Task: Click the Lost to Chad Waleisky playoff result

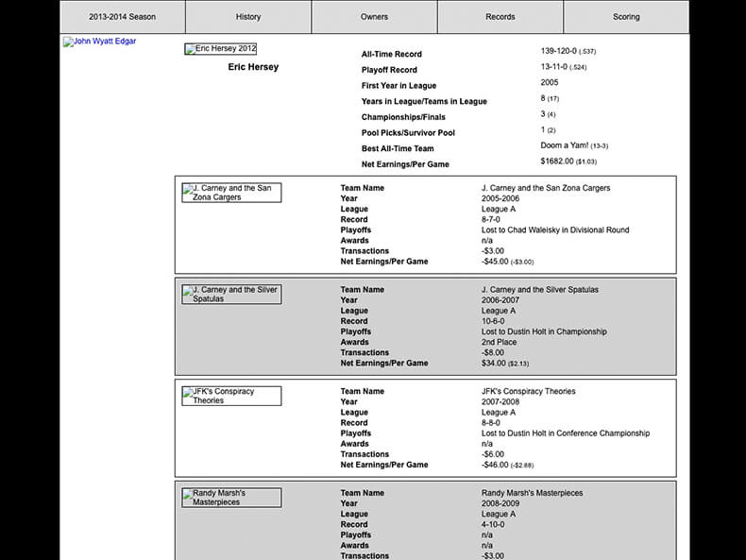Action: 554,230
